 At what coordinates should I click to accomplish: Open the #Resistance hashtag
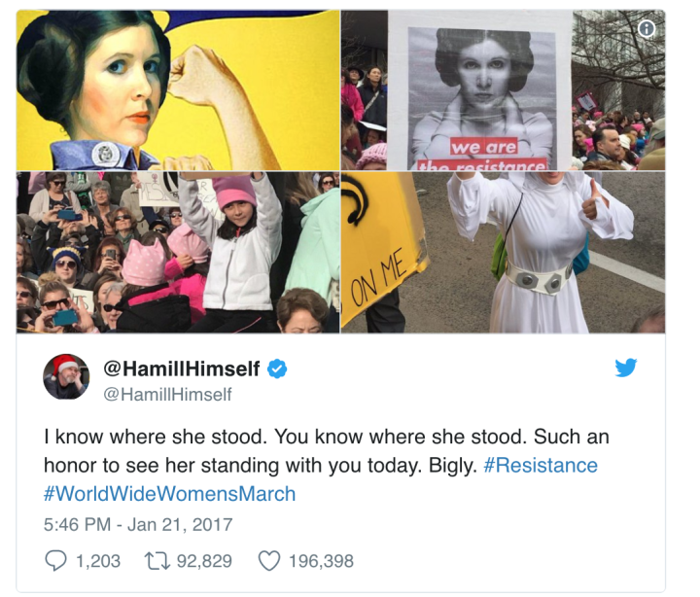(x=541, y=466)
